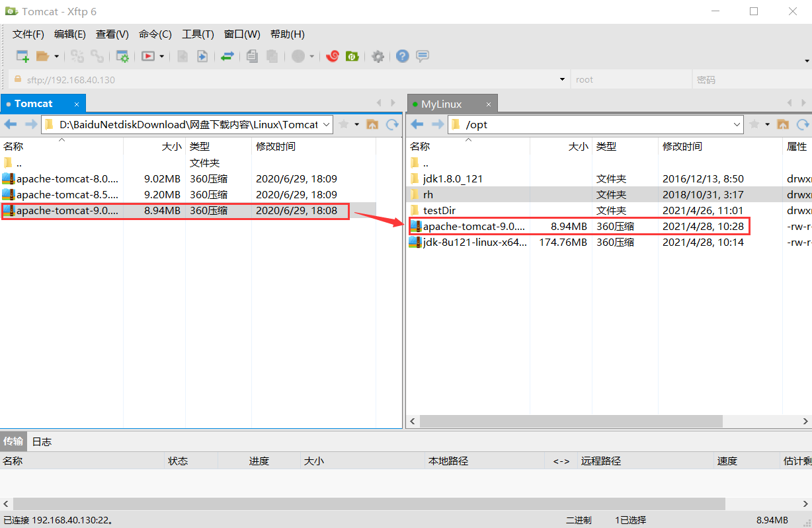Viewport: 812px width, 528px height.
Task: Expand the remote /opt path dropdown
Action: pos(737,124)
